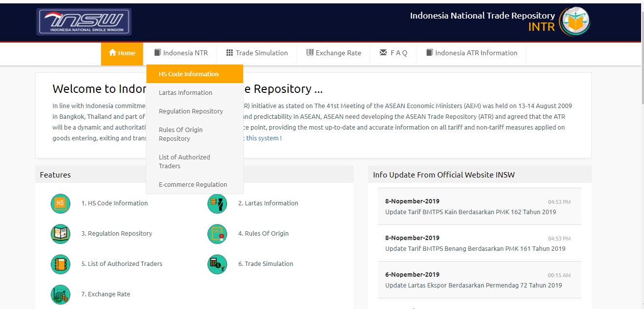The width and height of the screenshot is (644, 309).
Task: Open the Permendag 72 Tahun 2019 update
Action: point(473,286)
